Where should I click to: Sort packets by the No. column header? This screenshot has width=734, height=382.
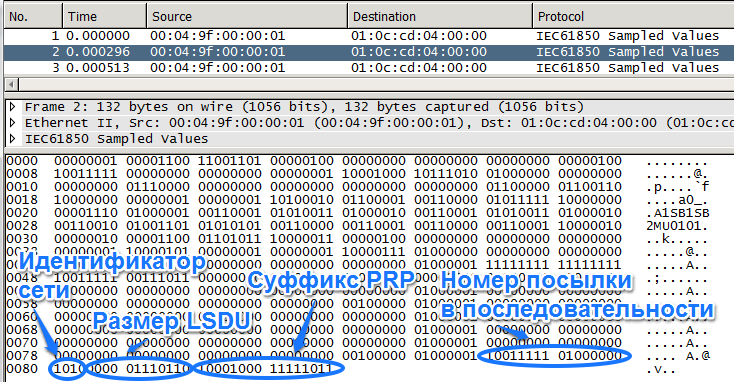pyautogui.click(x=33, y=16)
